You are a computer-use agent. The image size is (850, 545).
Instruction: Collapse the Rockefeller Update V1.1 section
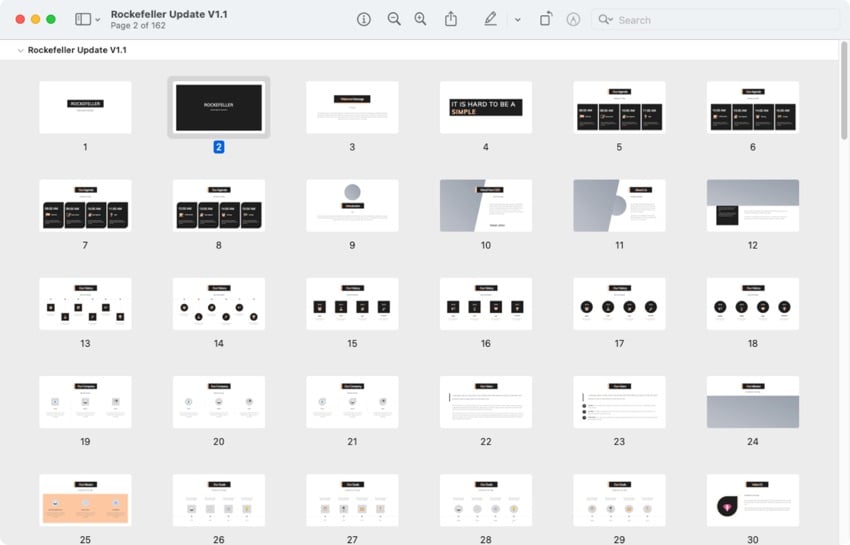[20, 50]
